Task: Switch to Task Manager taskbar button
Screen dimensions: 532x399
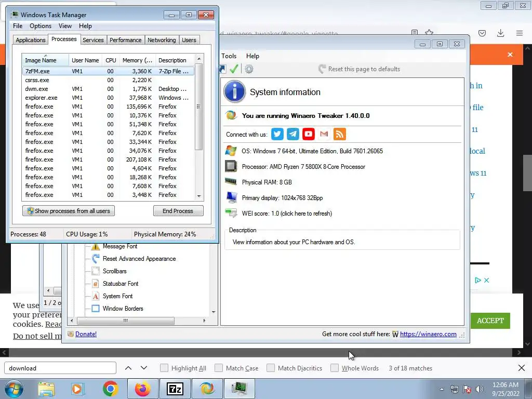Action: coord(240,389)
